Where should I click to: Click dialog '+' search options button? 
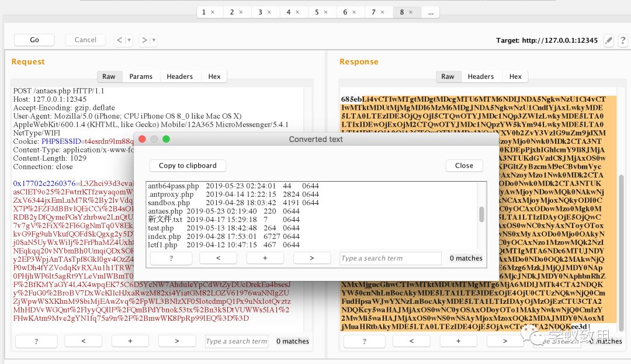265,258
